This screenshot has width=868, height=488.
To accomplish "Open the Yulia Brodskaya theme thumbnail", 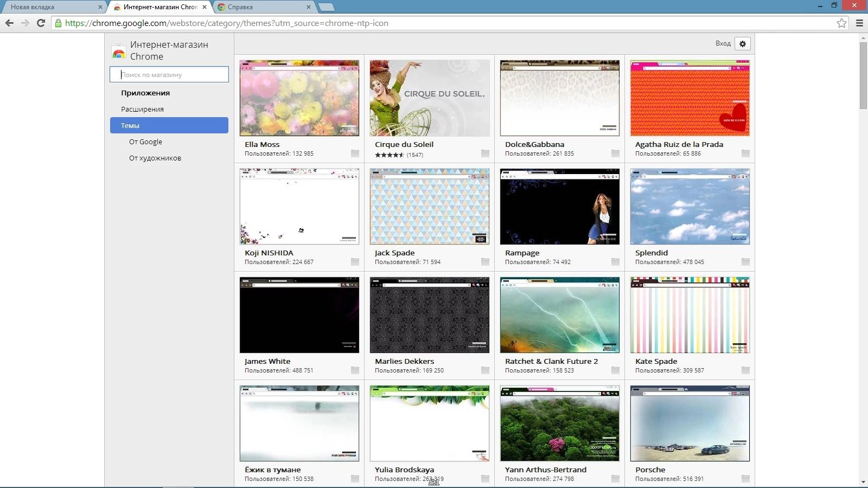I will [430, 423].
